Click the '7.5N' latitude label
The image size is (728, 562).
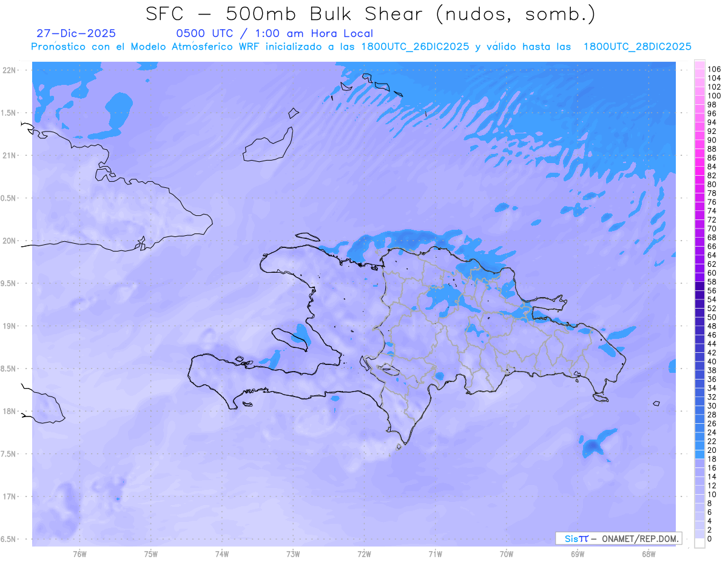pos(9,453)
